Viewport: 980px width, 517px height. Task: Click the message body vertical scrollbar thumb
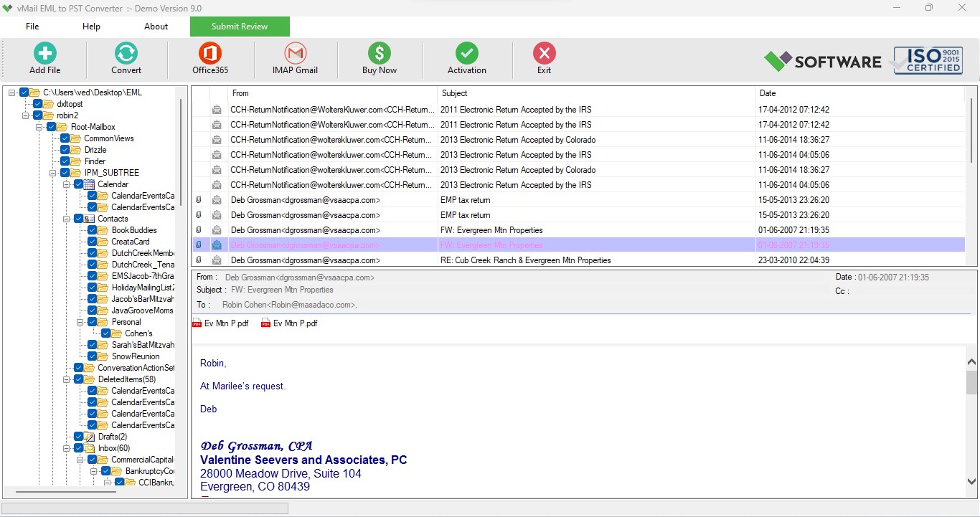pos(971,383)
